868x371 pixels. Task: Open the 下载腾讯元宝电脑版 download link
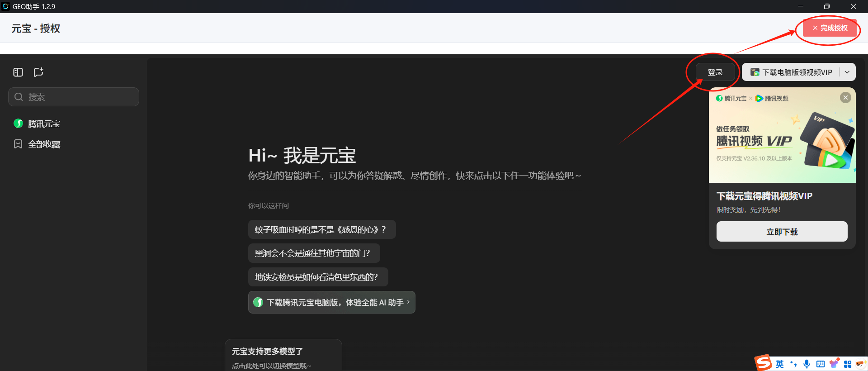pos(331,302)
